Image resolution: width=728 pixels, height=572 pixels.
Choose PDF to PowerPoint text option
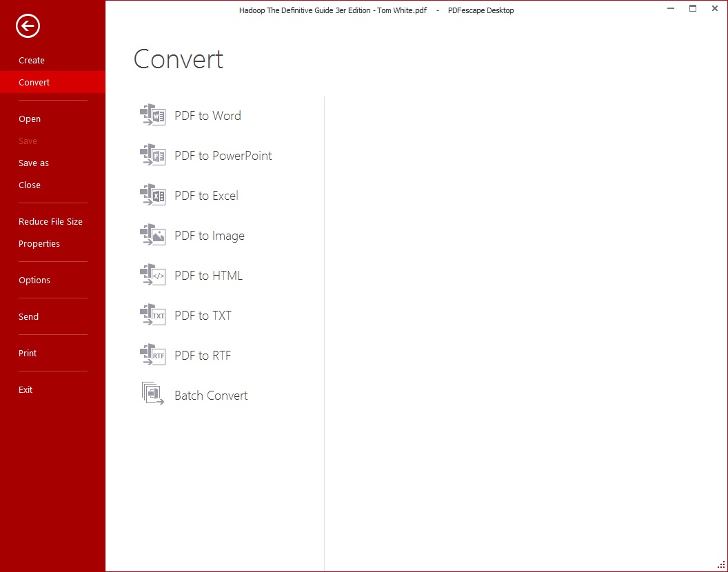pos(223,156)
